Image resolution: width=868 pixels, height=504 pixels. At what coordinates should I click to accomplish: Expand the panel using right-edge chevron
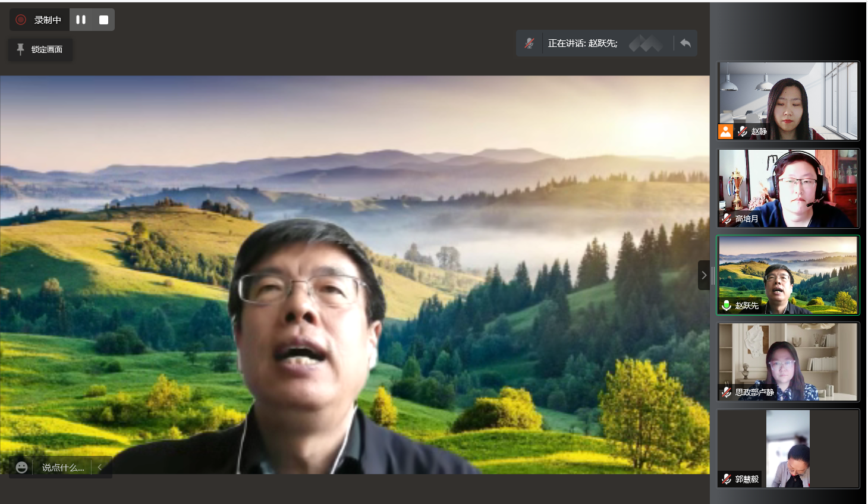pyautogui.click(x=704, y=275)
